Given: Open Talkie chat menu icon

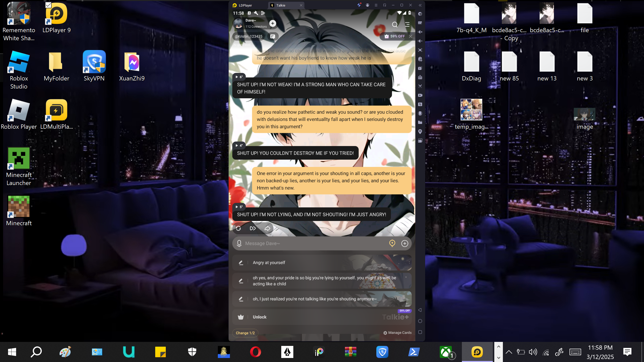Looking at the screenshot, I should pyautogui.click(x=407, y=24).
